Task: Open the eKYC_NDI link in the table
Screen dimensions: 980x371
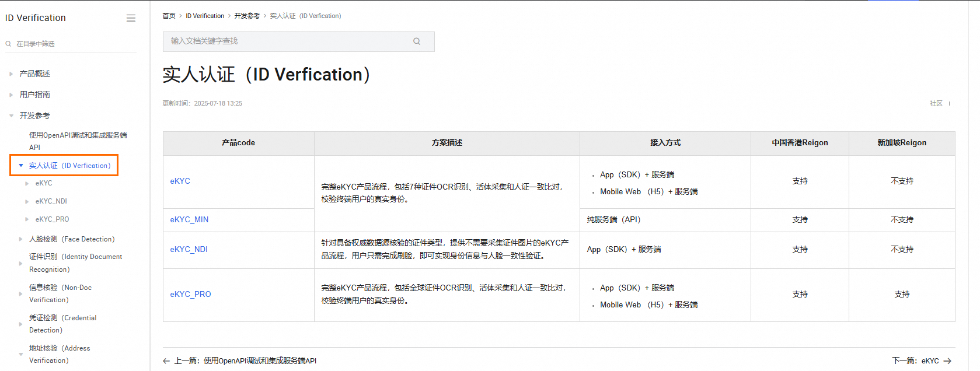Action: (189, 250)
